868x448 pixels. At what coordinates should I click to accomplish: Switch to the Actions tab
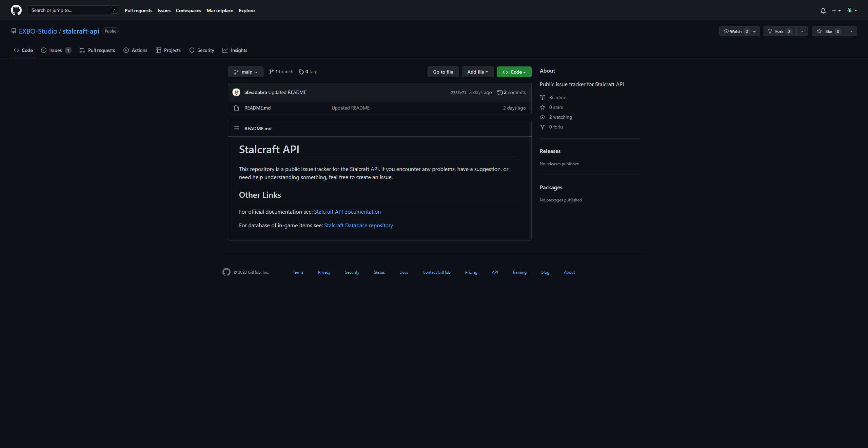click(135, 50)
